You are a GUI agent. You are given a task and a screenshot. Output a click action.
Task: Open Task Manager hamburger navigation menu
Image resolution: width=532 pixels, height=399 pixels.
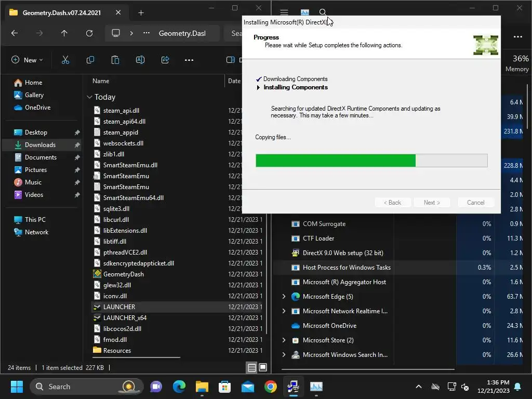(x=284, y=12)
